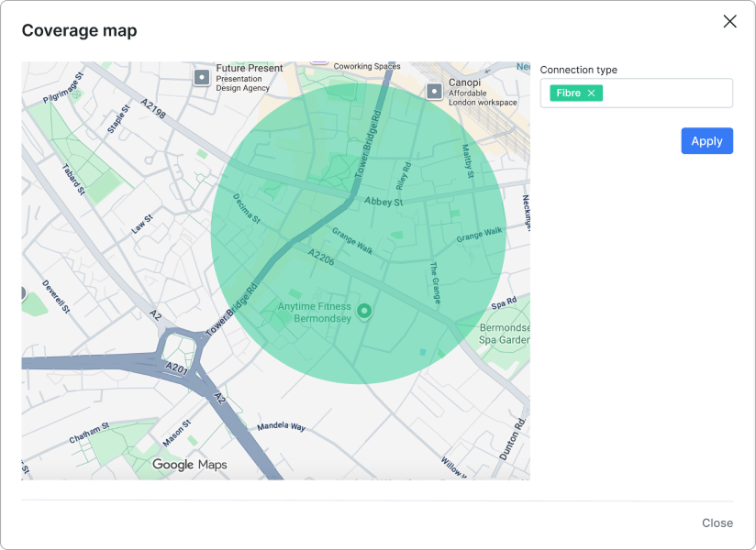This screenshot has height=550, width=756.
Task: Click the Law St label
Action: [142, 224]
